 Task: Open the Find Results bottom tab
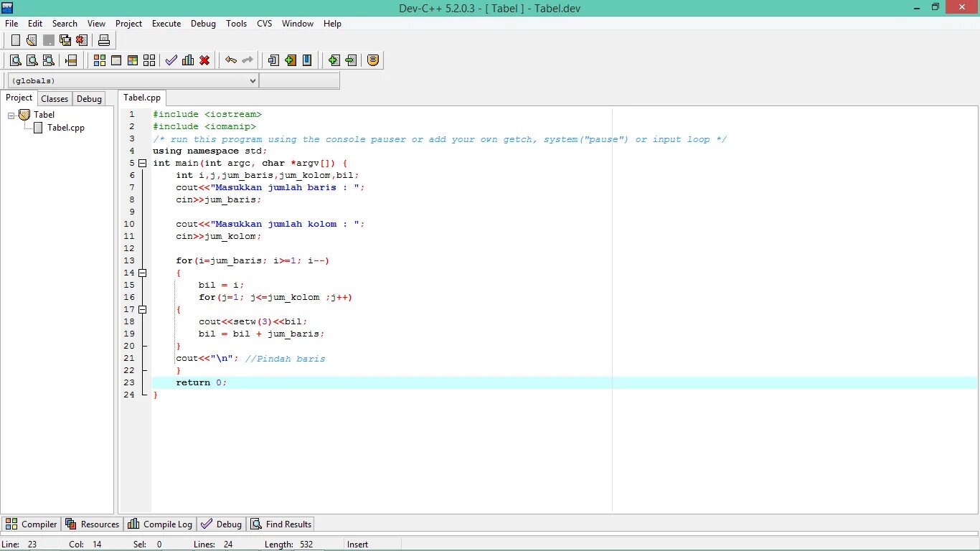pos(281,524)
